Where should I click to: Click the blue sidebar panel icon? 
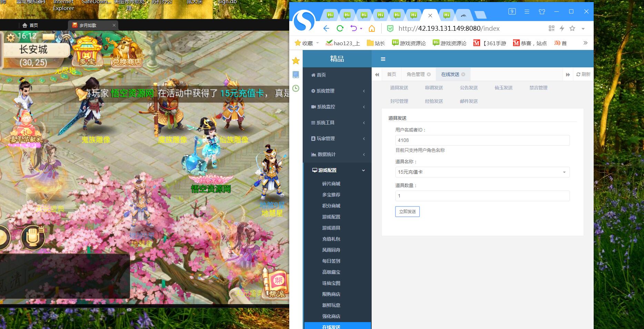tap(296, 75)
